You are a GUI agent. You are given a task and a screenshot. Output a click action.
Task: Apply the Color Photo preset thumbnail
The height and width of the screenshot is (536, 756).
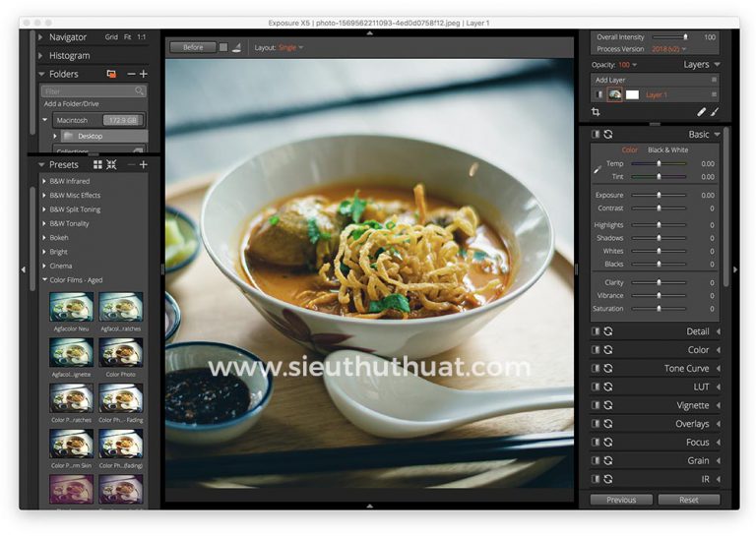tap(120, 352)
